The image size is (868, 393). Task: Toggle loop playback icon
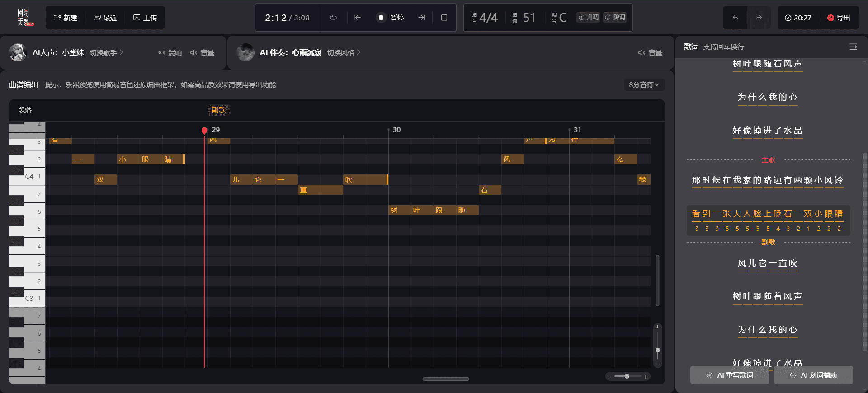333,18
